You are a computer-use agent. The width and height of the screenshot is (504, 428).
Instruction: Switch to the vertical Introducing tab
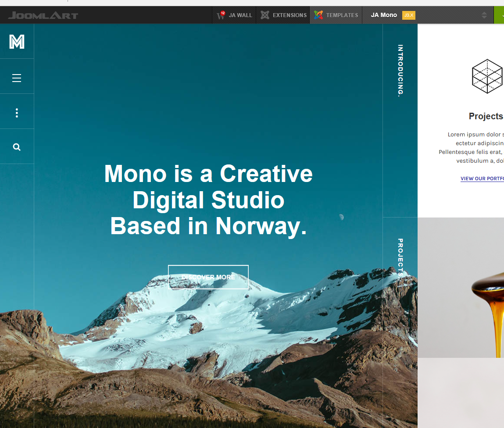(x=400, y=70)
